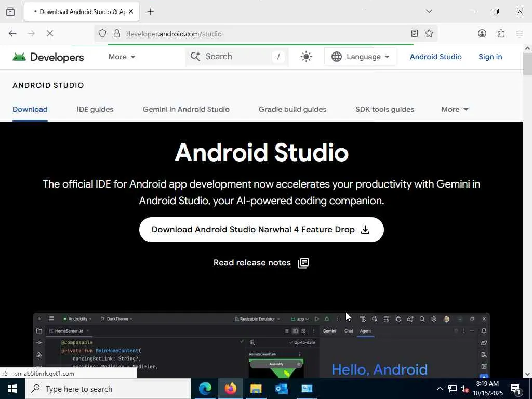Screen dimensions: 532x399
Task: Open Firefox account menu
Action: pos(482,33)
